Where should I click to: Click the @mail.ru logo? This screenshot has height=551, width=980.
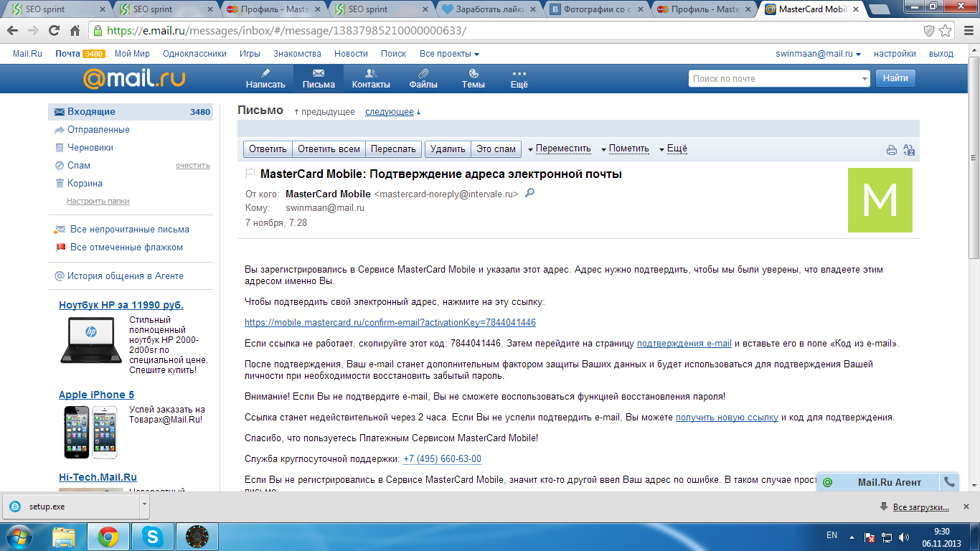click(x=134, y=77)
